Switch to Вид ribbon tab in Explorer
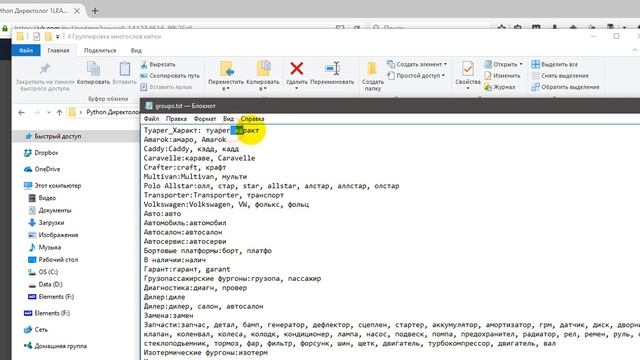The height and width of the screenshot is (360, 640). tap(136, 50)
